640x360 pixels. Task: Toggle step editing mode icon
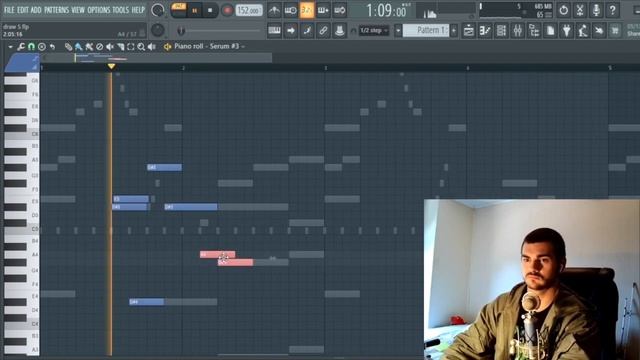(x=307, y=30)
